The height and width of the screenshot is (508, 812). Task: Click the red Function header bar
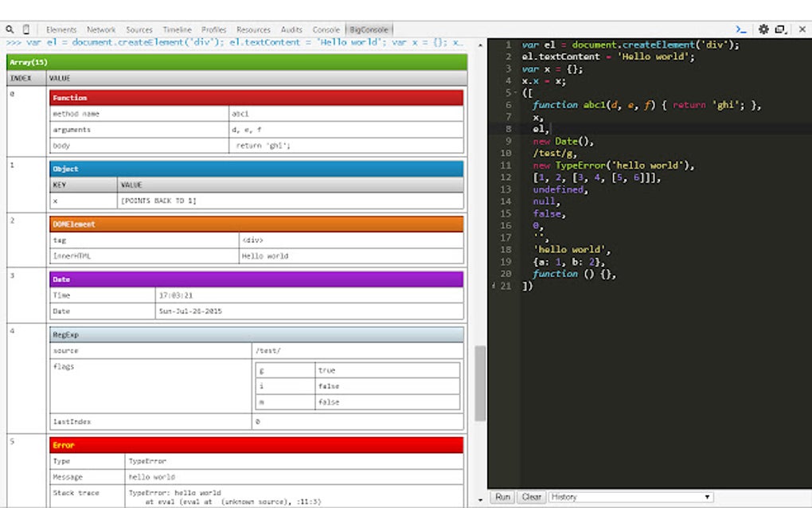[256, 97]
